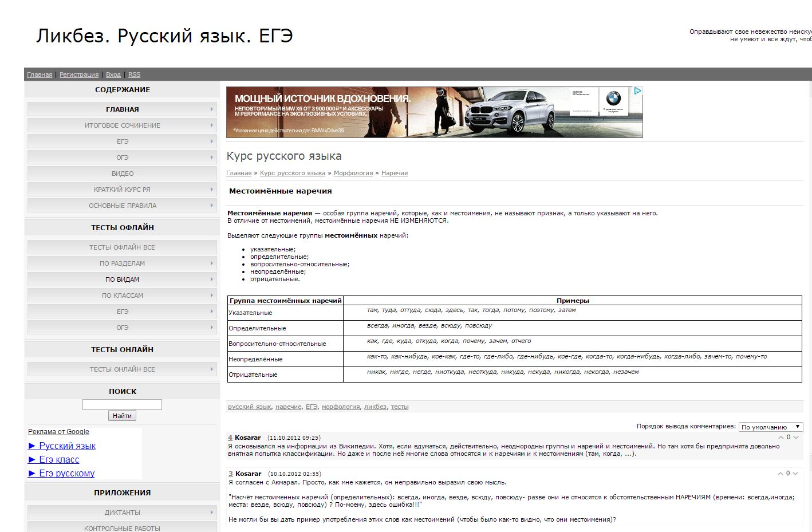Screen dimensions: 812x532
Task: Expand the ПО КЛАССАМ submenu arrow
Action: coord(211,295)
